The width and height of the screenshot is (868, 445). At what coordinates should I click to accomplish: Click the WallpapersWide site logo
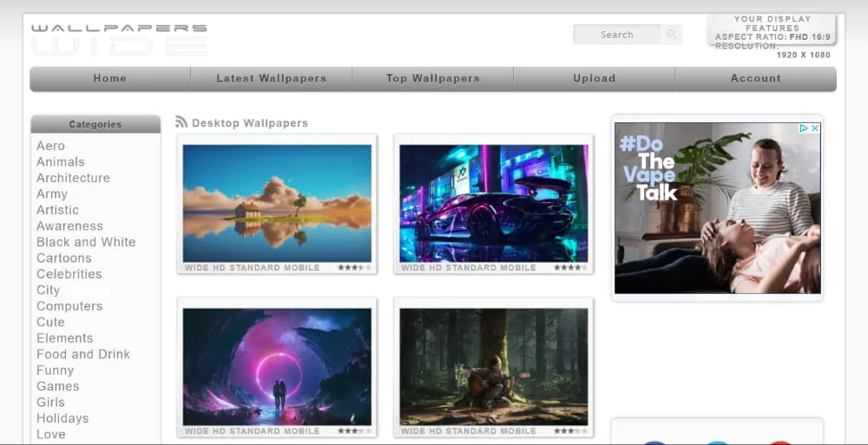point(119,40)
